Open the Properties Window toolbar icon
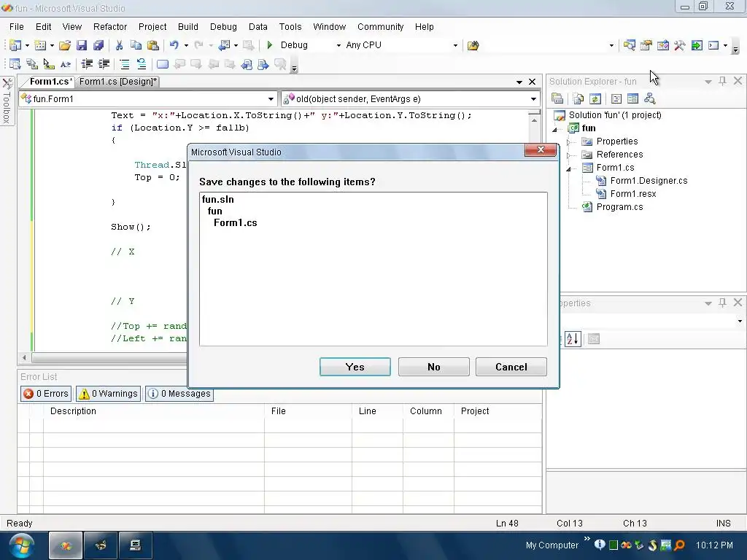The width and height of the screenshot is (747, 560). tap(646, 45)
